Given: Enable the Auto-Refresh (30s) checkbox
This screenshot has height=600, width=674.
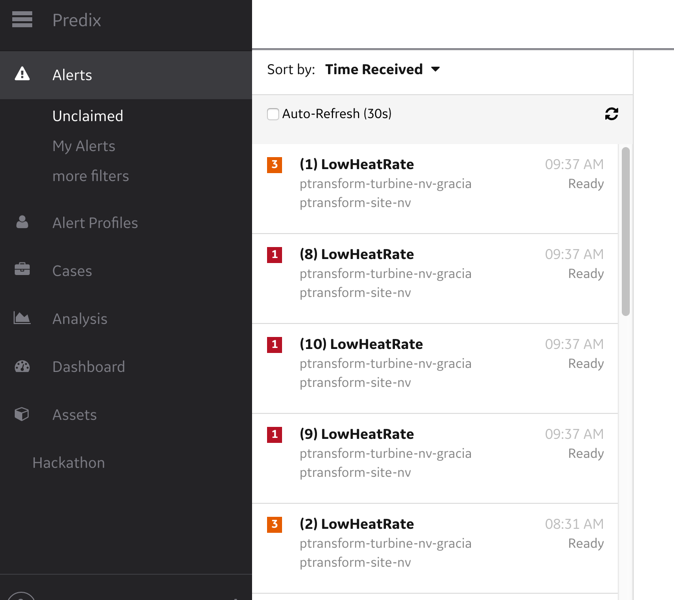Looking at the screenshot, I should (273, 114).
